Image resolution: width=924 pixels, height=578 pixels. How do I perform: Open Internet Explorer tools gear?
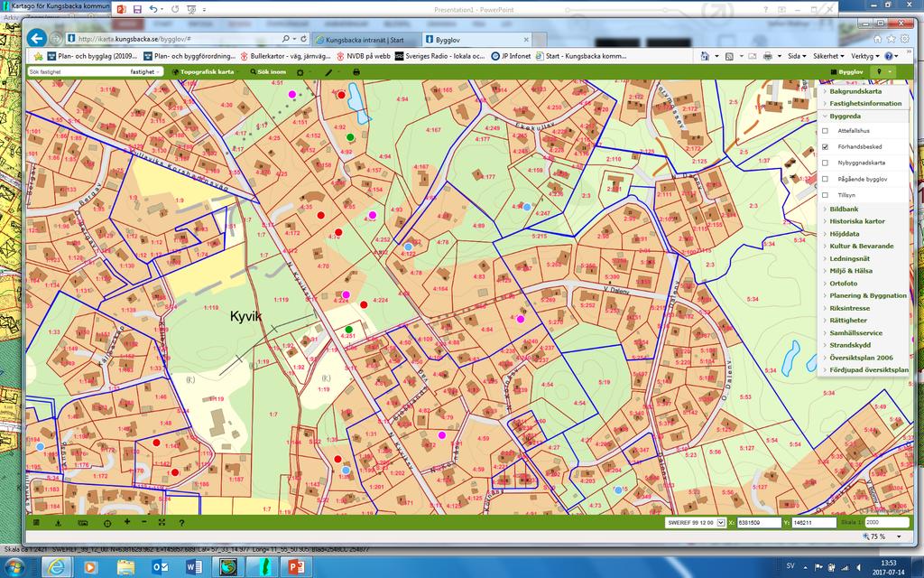point(904,39)
